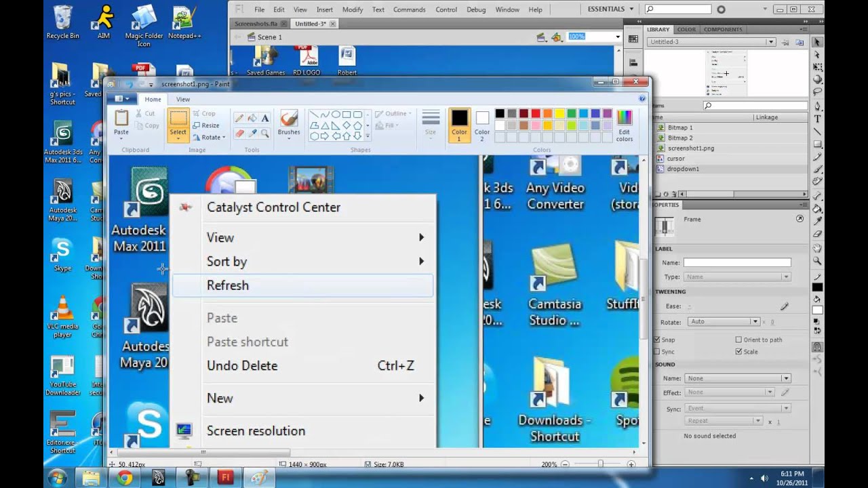868x488 pixels.
Task: Select Bitmap 1 in the library list
Action: 679,127
